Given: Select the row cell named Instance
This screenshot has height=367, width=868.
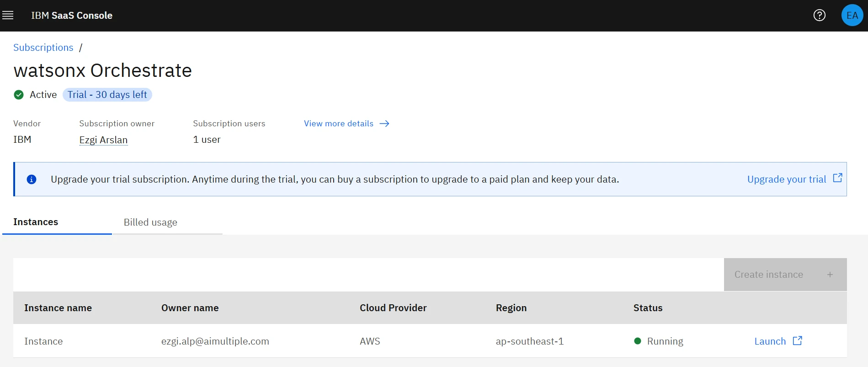Looking at the screenshot, I should [43, 341].
